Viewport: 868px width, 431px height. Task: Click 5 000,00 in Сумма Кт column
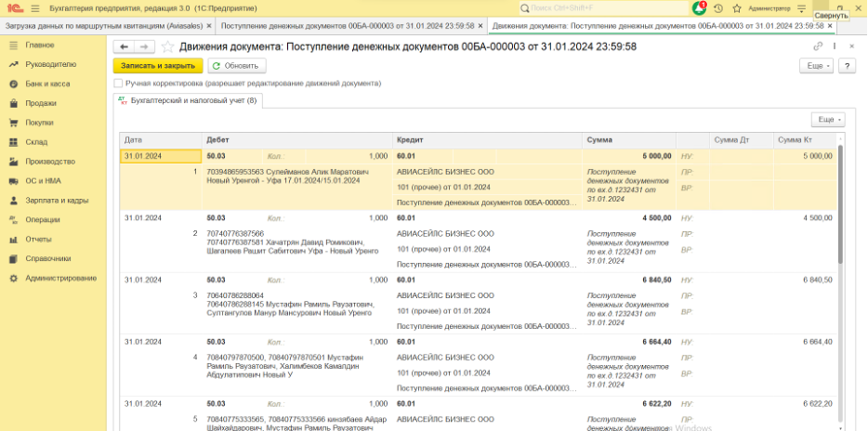(817, 156)
